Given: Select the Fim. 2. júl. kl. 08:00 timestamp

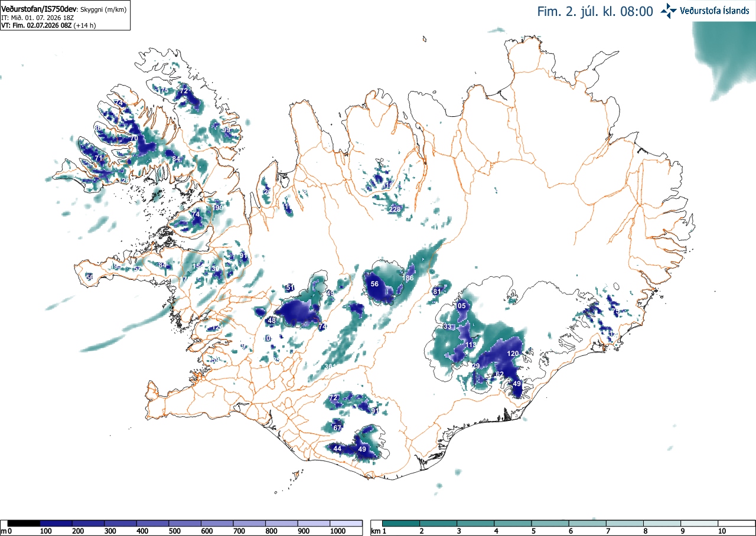Looking at the screenshot, I should click(x=595, y=11).
